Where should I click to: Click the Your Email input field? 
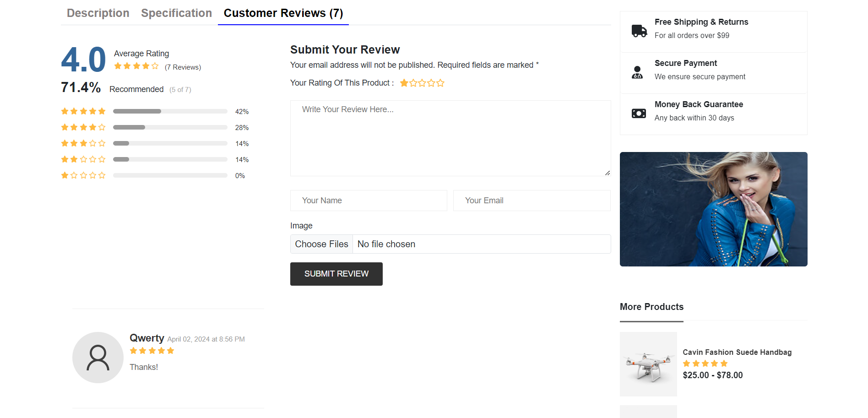point(532,201)
